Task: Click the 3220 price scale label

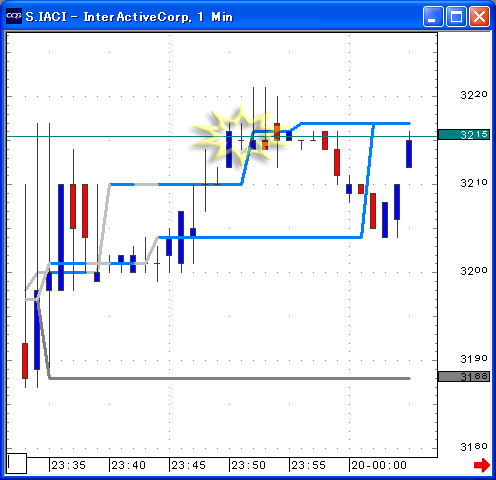Action: pos(474,95)
